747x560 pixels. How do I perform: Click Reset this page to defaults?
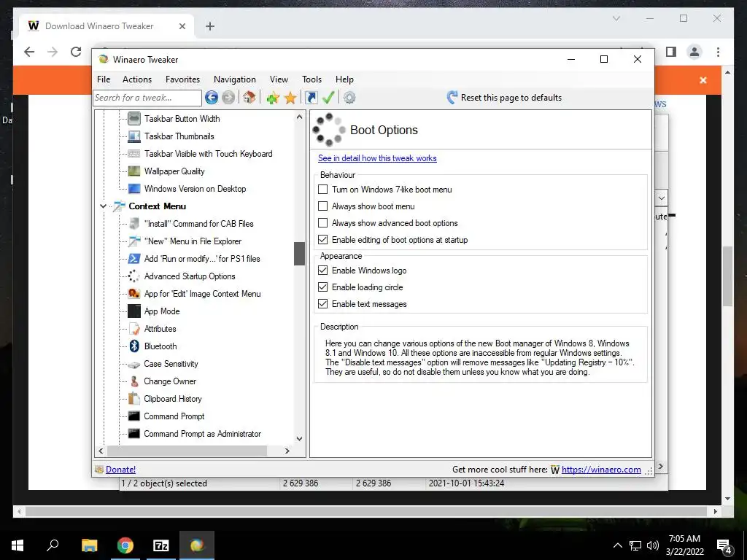504,98
